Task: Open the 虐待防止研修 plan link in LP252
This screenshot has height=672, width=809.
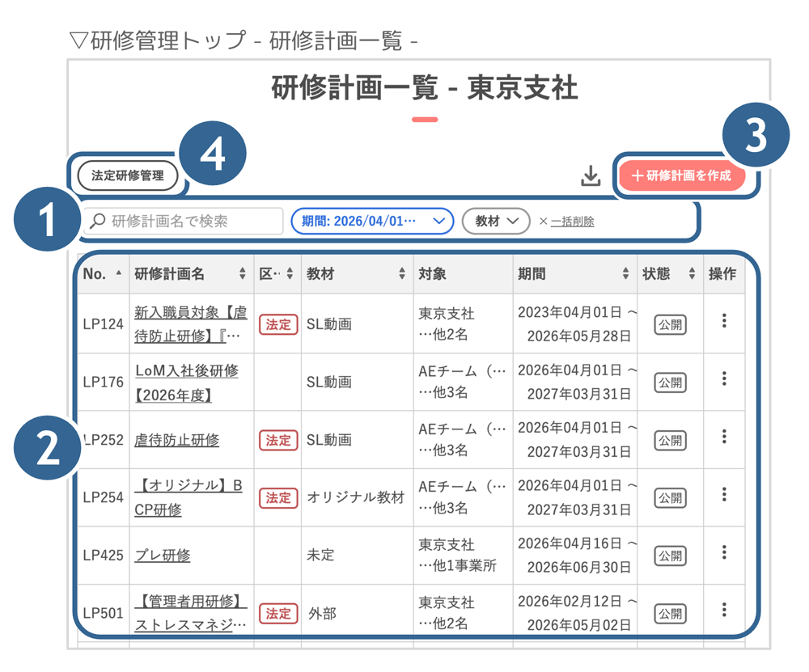Action: tap(176, 440)
